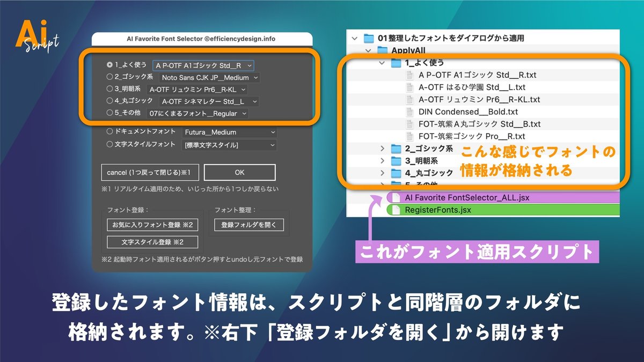The image size is (644, 362).
Task: Click the cancel (1つ戻って閉じる) button
Action: point(150,173)
